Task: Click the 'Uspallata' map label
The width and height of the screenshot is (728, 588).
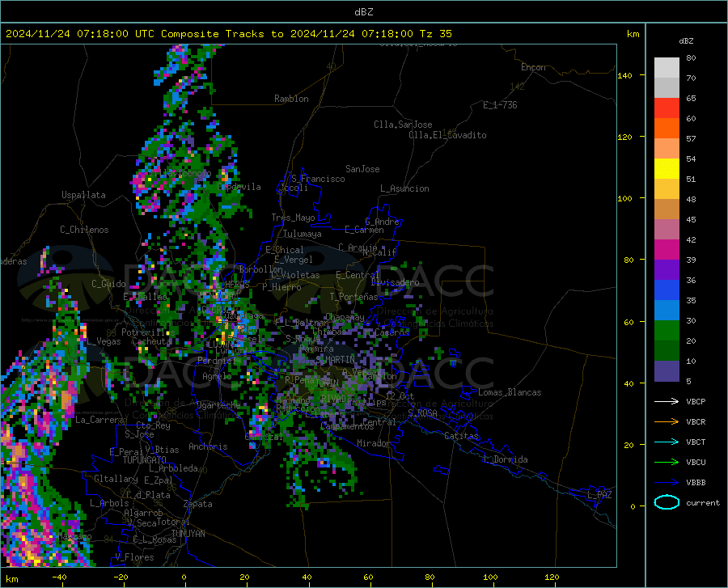Action: coord(83,195)
